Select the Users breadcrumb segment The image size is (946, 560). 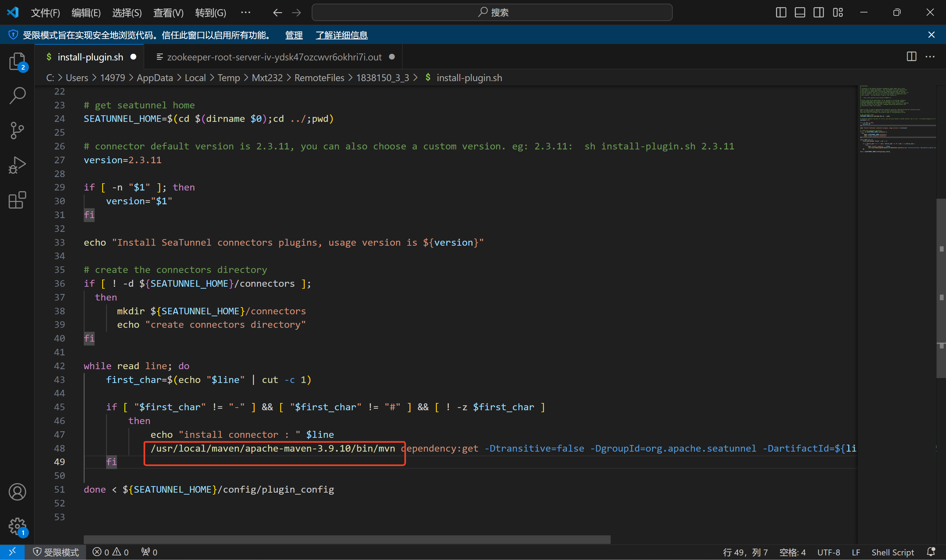tap(77, 78)
